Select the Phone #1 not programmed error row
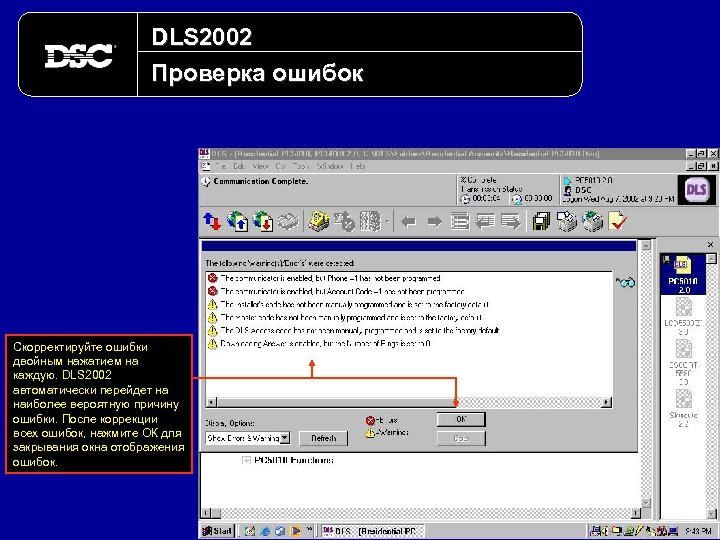 pos(324,278)
